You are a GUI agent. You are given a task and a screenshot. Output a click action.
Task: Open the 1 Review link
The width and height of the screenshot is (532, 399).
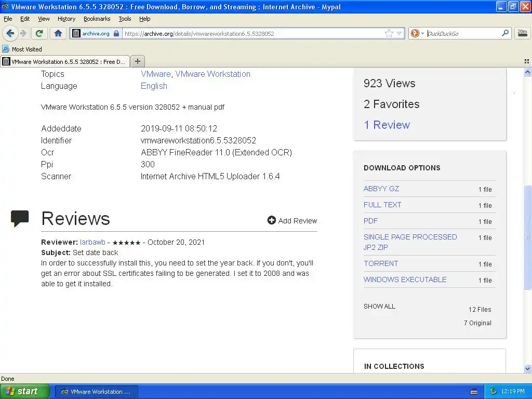(x=387, y=125)
